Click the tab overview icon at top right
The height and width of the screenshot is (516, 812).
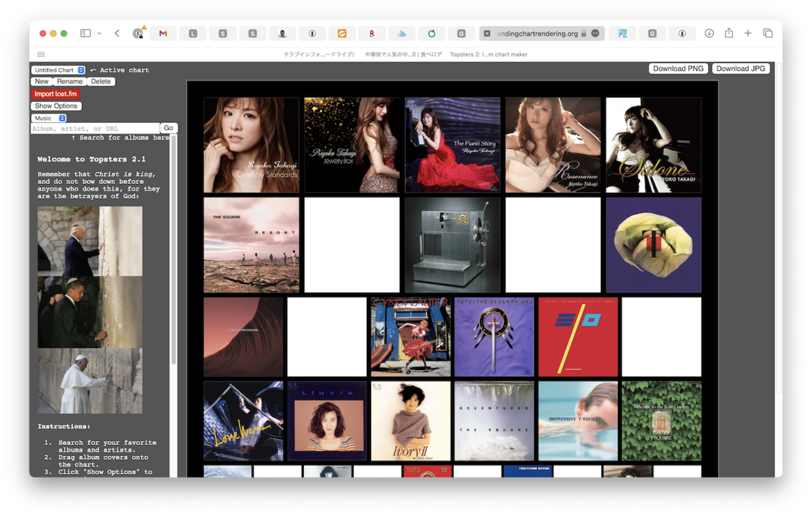tap(767, 32)
